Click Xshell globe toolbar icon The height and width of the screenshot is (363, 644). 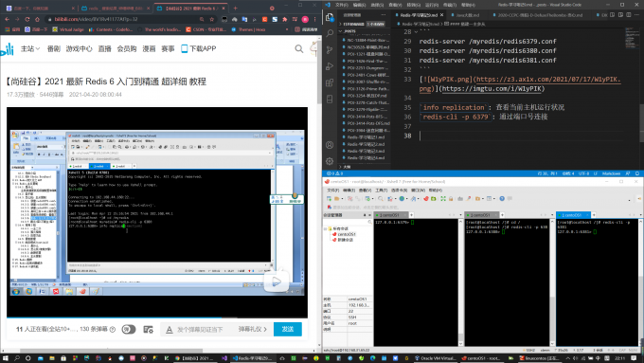[402, 199]
